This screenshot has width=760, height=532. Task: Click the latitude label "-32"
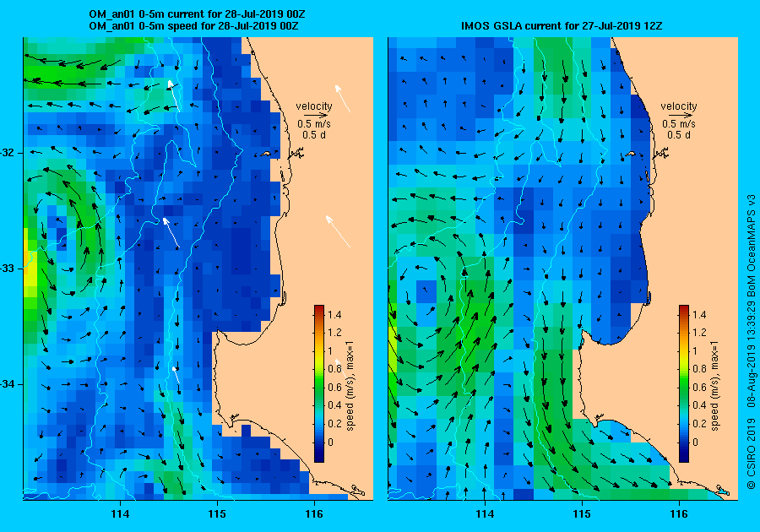[x=8, y=153]
